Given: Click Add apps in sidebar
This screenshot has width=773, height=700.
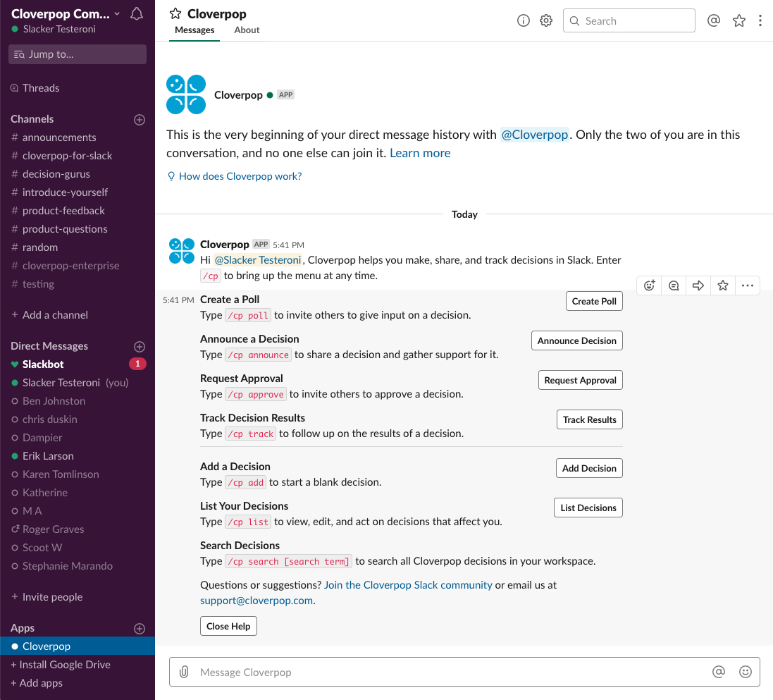Looking at the screenshot, I should 37,683.
